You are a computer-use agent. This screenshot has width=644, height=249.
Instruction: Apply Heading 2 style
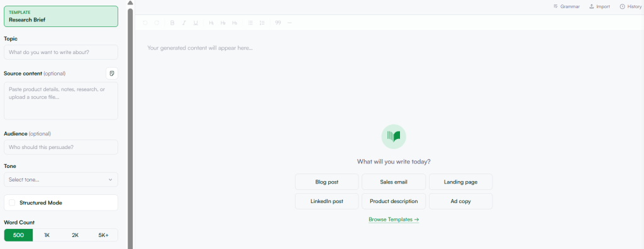tap(223, 23)
